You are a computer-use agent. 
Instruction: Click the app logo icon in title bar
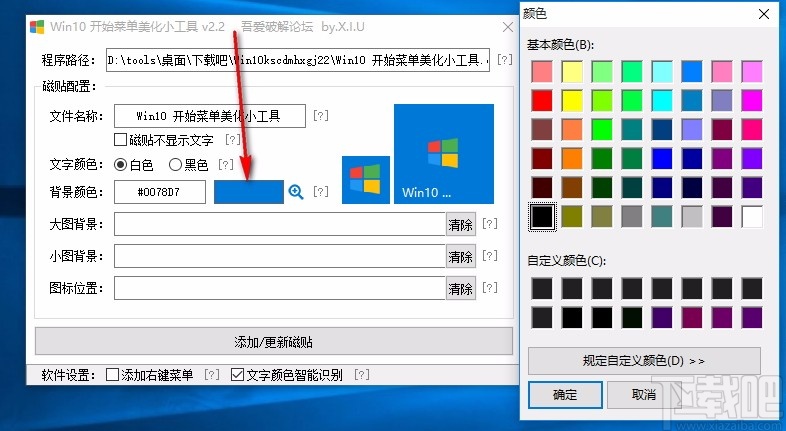tap(37, 27)
